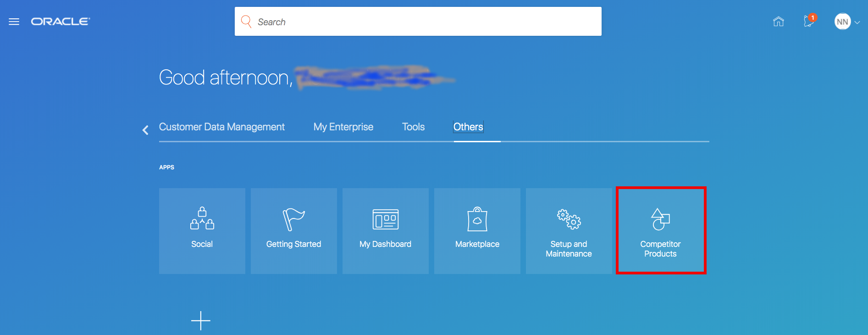The image size is (868, 335).
Task: Open the NN user avatar menu
Action: click(842, 22)
